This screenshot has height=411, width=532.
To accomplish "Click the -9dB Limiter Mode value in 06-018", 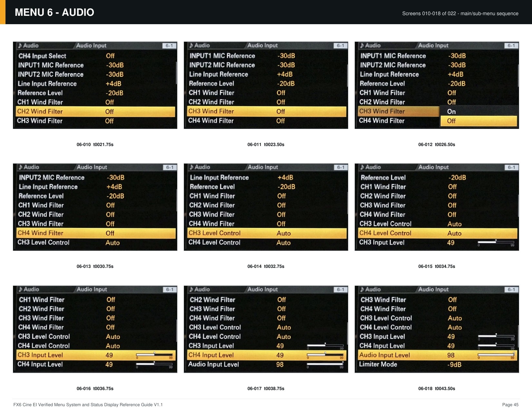I will pos(454,365).
